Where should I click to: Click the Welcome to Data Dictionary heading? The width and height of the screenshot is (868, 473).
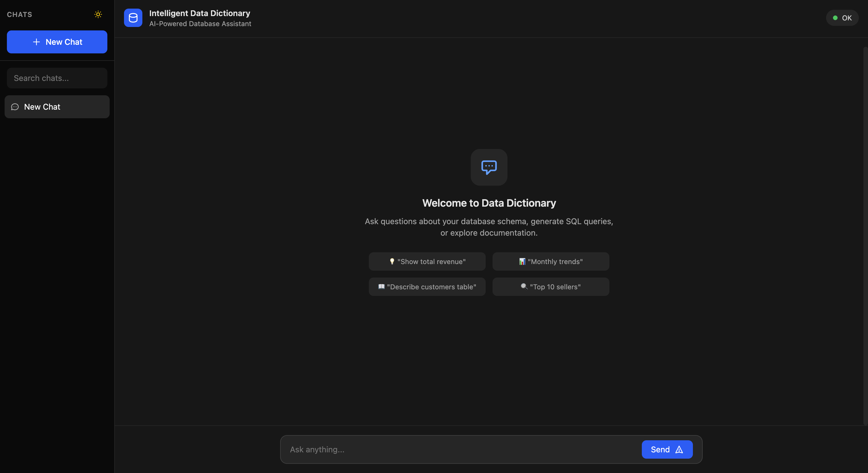coord(489,203)
